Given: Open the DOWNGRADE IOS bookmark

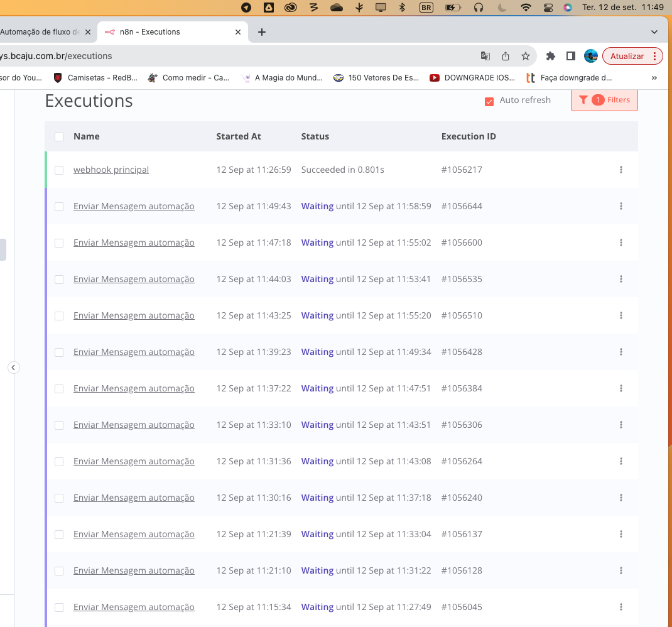Looking at the screenshot, I should point(472,78).
